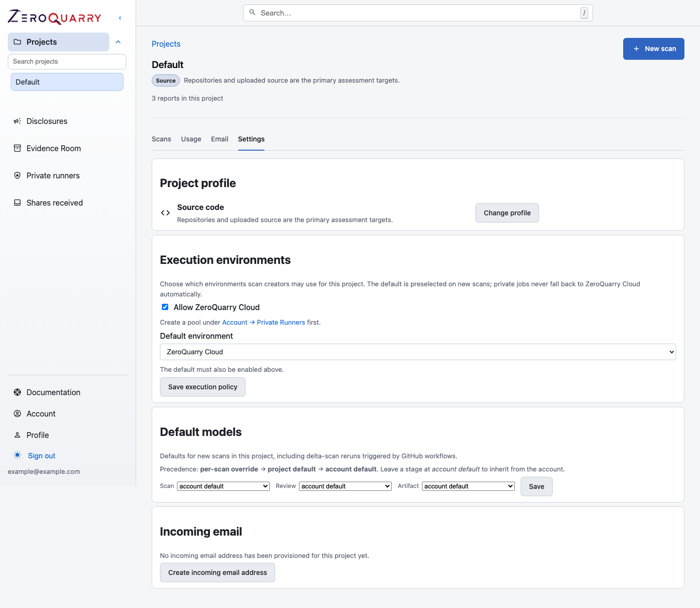Screen dimensions: 700x608
Task: Collapse the sidebar with the chevron arrow
Action: pyautogui.click(x=120, y=18)
